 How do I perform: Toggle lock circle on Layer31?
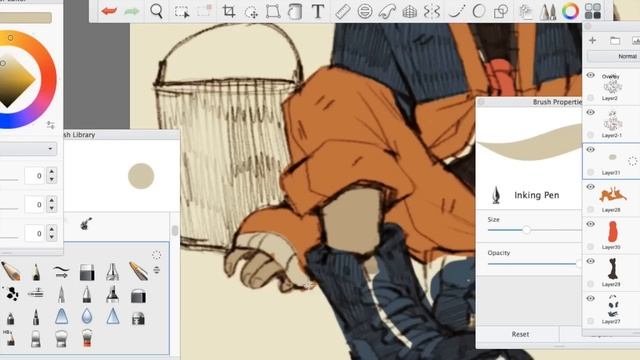590,172
